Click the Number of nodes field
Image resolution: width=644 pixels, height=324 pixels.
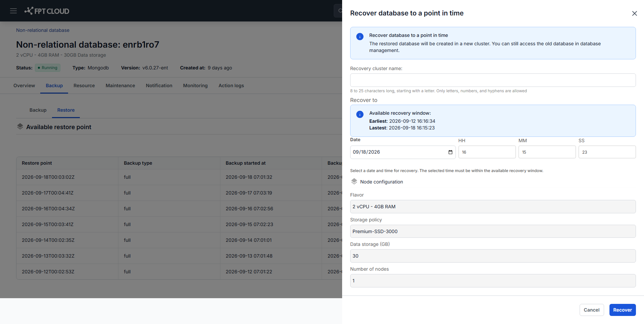coord(493,281)
